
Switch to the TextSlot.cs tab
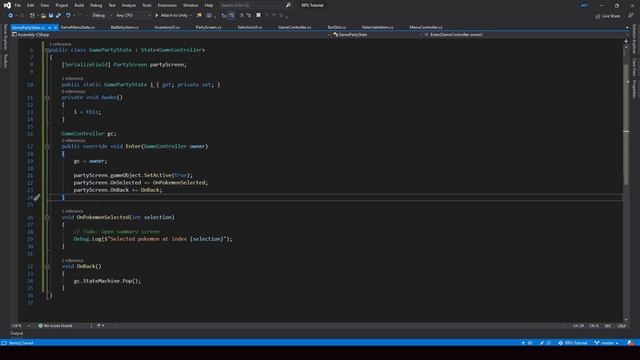pyautogui.click(x=336, y=27)
